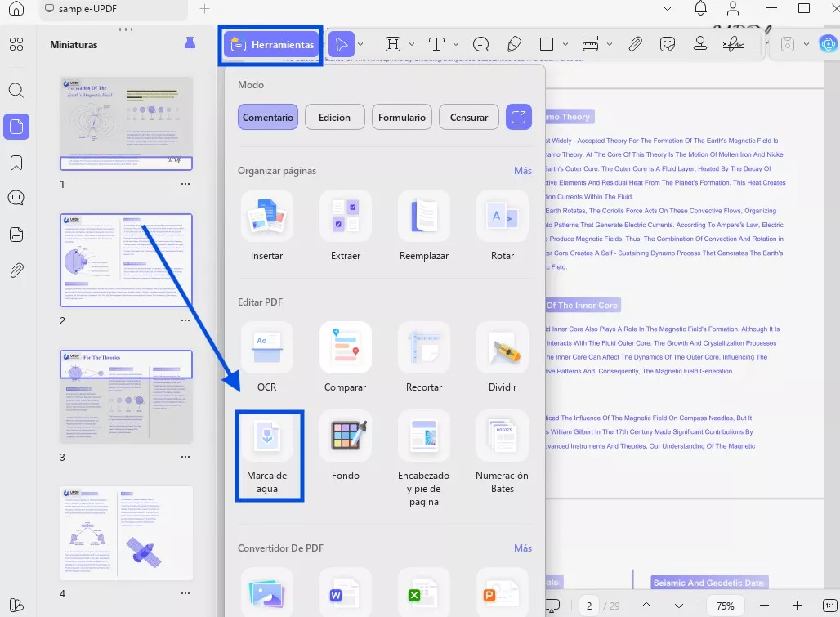The height and width of the screenshot is (617, 840).
Task: Go to UPDF home screen
Action: (16, 9)
